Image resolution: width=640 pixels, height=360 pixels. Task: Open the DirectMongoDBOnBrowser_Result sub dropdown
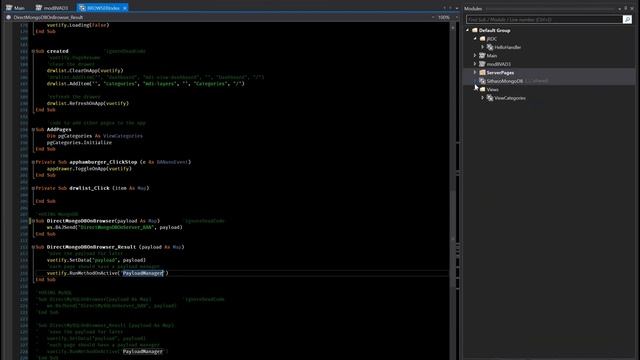pyautogui.click(x=433, y=18)
